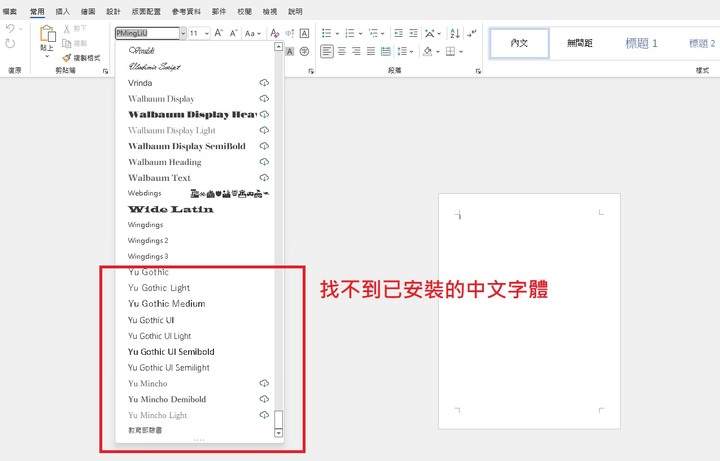
Task: Apply the 內文 style
Action: 519,43
